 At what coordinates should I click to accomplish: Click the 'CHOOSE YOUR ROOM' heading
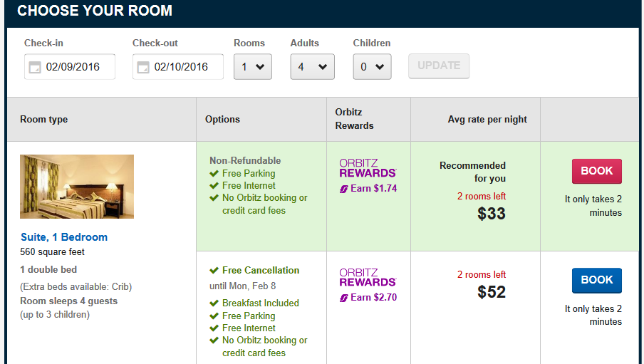coord(95,11)
